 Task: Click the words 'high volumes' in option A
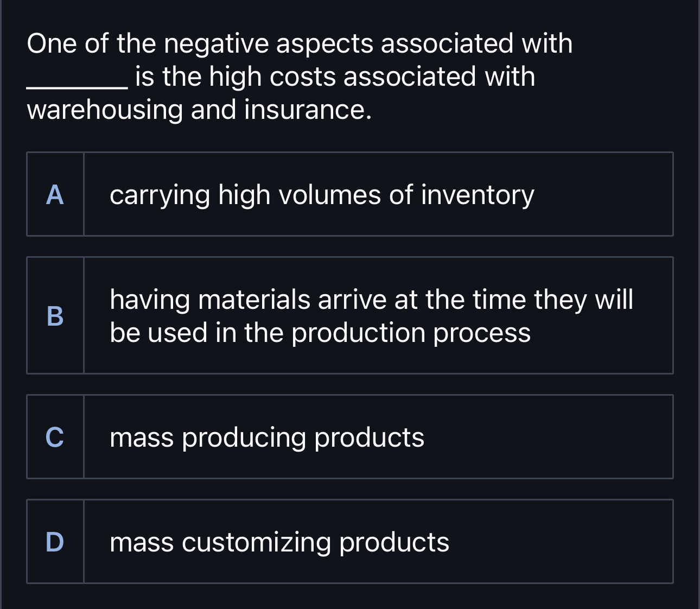click(x=300, y=195)
